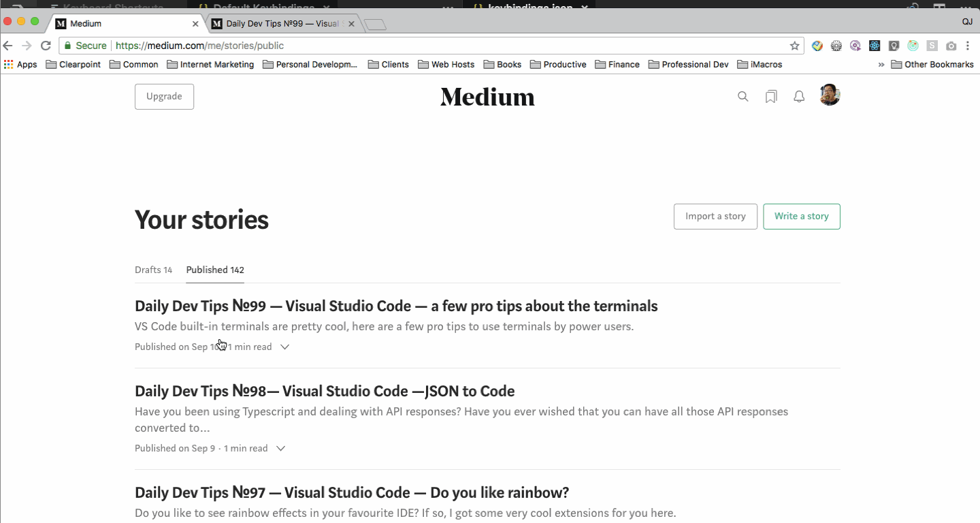Close the Daily Dev Tips №99 browser tab
This screenshot has height=523, width=980.
[x=351, y=24]
